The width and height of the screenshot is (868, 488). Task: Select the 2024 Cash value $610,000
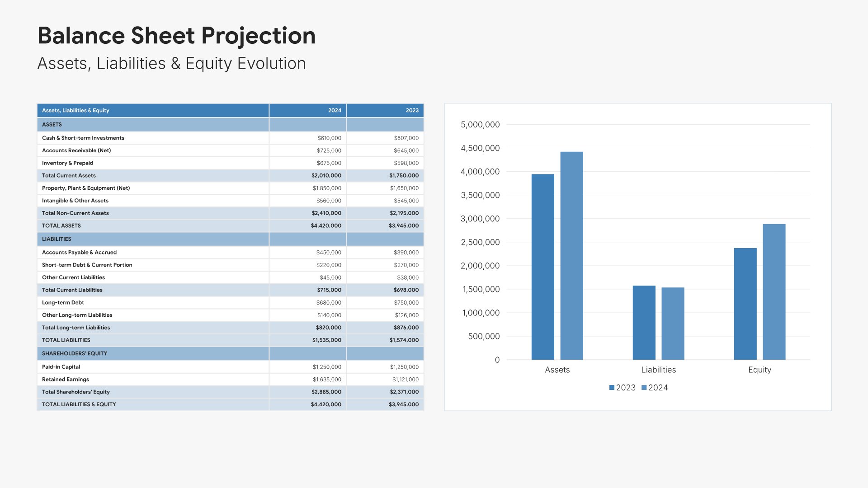tap(329, 138)
